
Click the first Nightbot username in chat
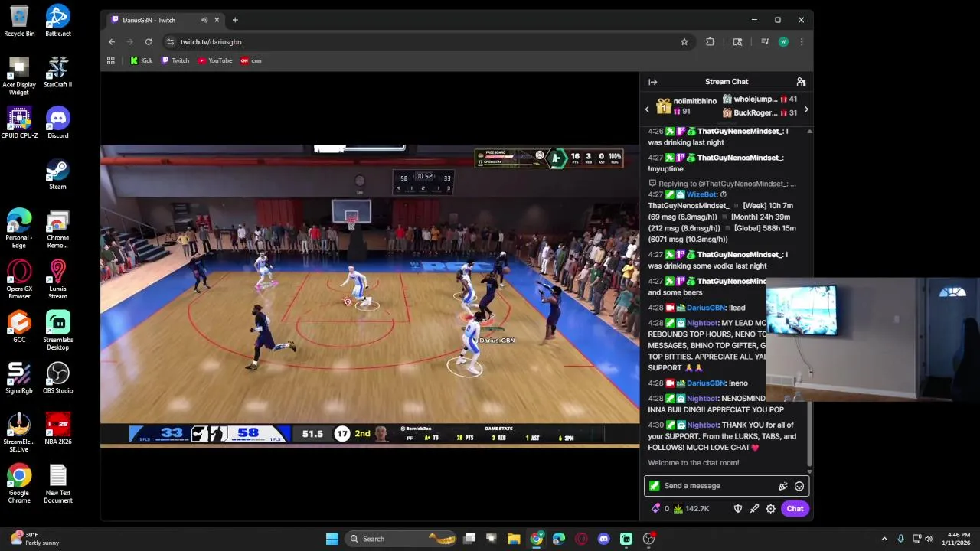702,323
